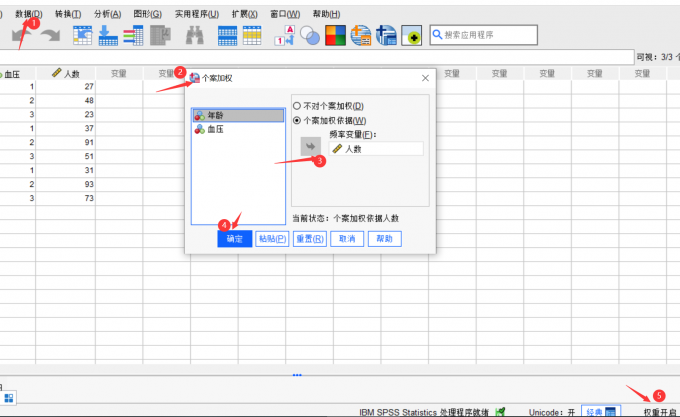This screenshot has height=417, width=680.
Task: Open the 分析 menu
Action: (107, 13)
